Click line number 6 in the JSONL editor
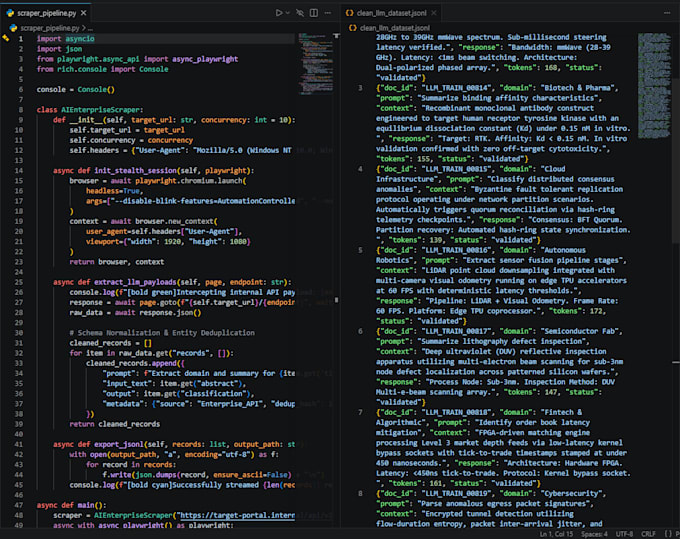The height and width of the screenshot is (539, 680). click(360, 331)
